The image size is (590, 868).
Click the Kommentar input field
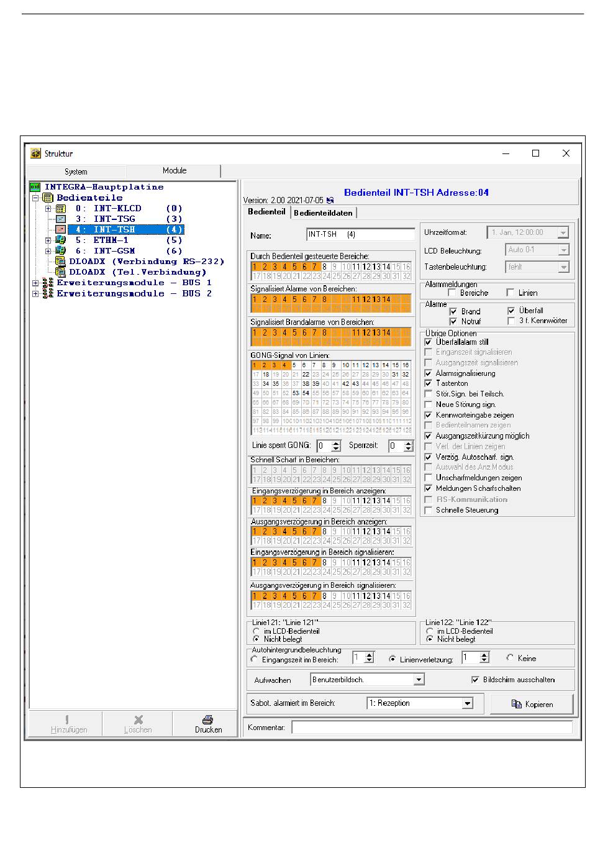coord(432,727)
